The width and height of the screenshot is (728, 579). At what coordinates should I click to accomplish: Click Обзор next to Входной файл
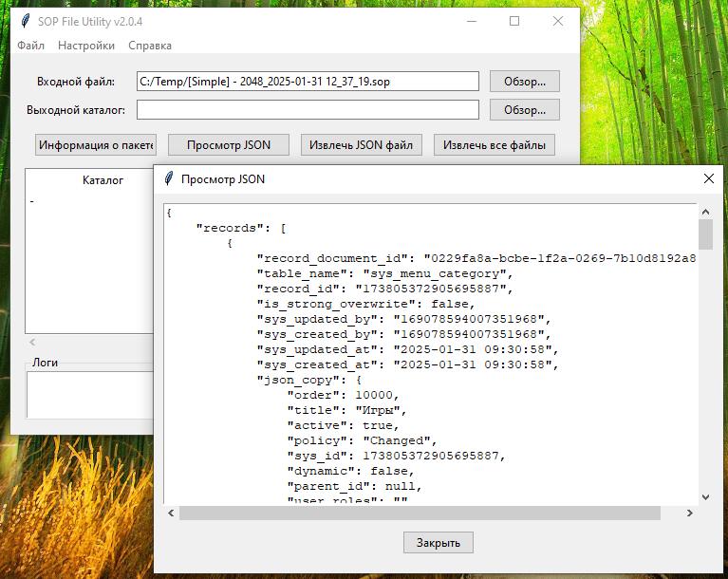point(525,82)
